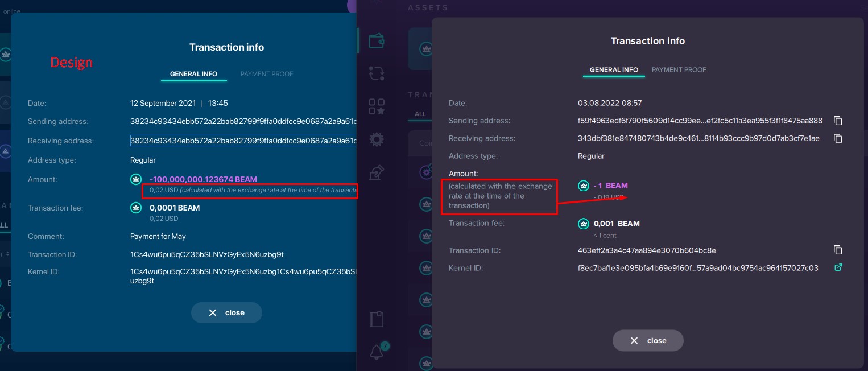This screenshot has width=868, height=371.
Task: Select the GENERAL INFO tab
Action: point(614,69)
